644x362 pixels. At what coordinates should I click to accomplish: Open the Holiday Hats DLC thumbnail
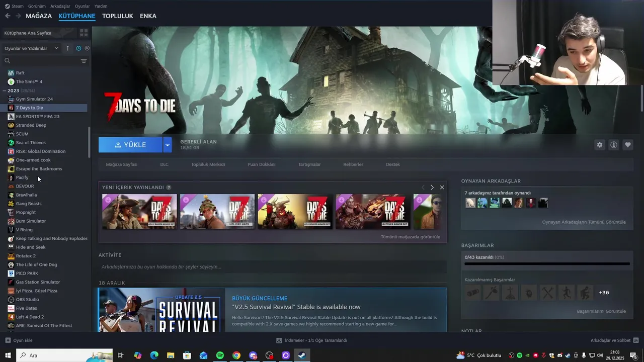click(217, 212)
